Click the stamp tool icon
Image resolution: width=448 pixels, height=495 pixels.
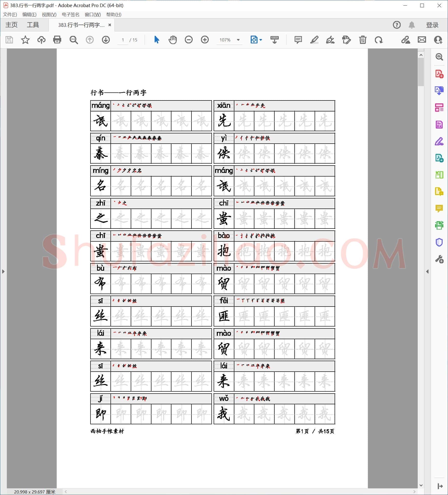(347, 40)
